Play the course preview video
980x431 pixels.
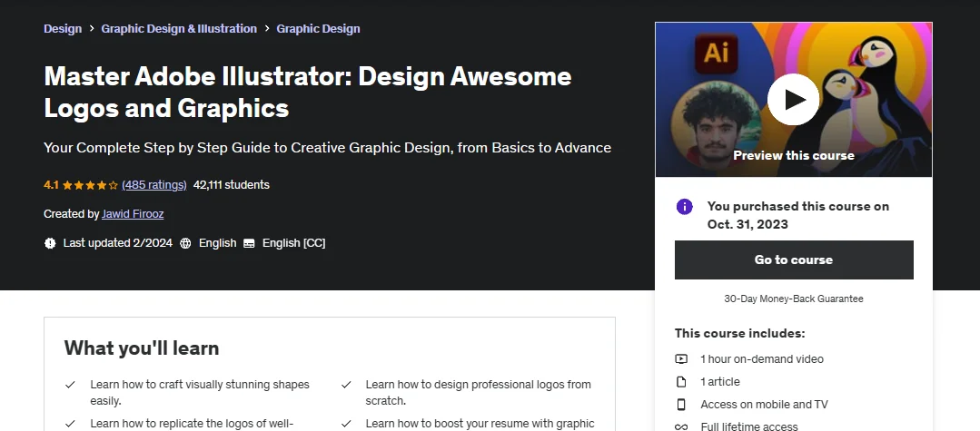click(793, 100)
